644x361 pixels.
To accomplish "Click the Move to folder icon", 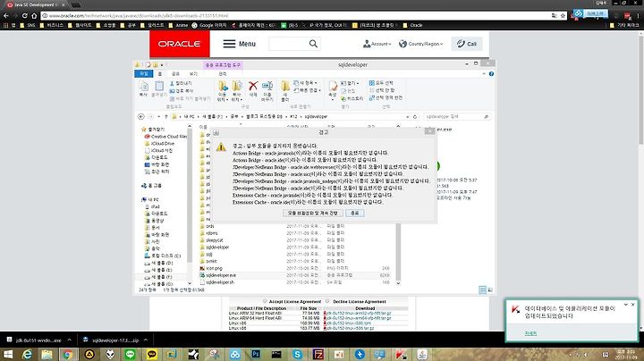I will (222, 90).
